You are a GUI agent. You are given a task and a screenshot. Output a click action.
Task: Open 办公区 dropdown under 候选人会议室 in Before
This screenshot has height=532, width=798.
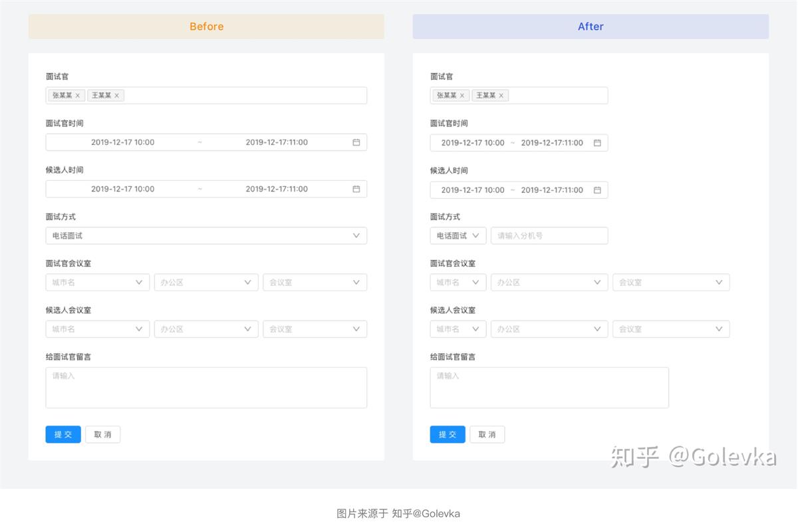click(206, 329)
